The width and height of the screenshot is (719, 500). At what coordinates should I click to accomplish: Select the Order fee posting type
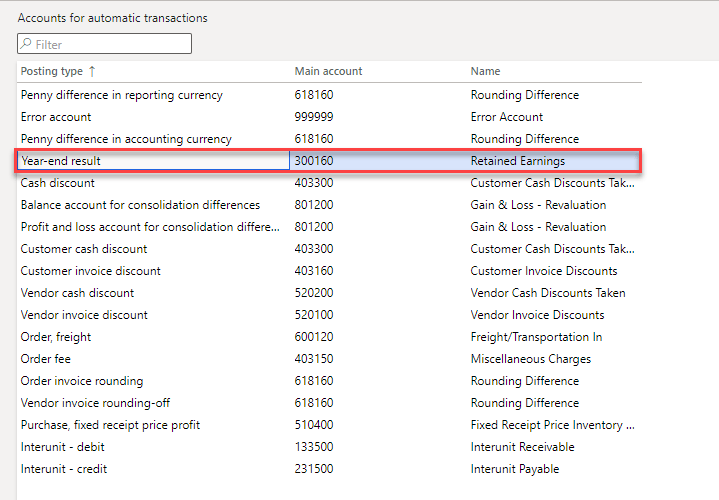[x=46, y=359]
